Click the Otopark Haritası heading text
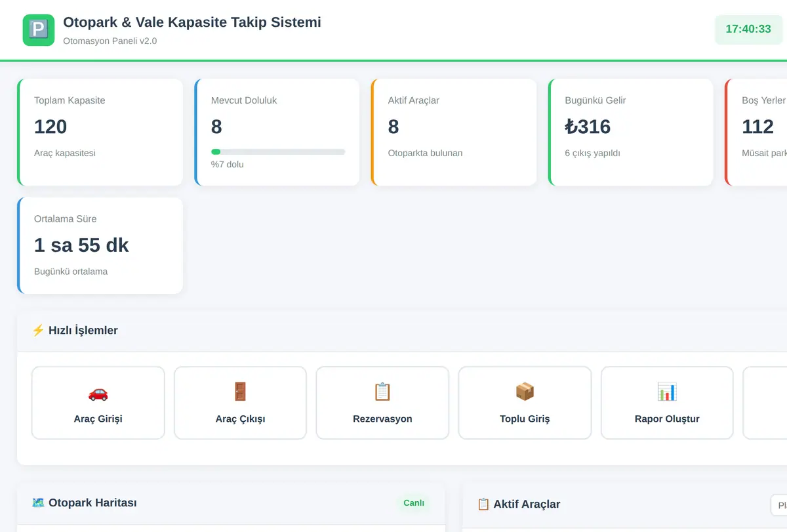 coord(92,503)
